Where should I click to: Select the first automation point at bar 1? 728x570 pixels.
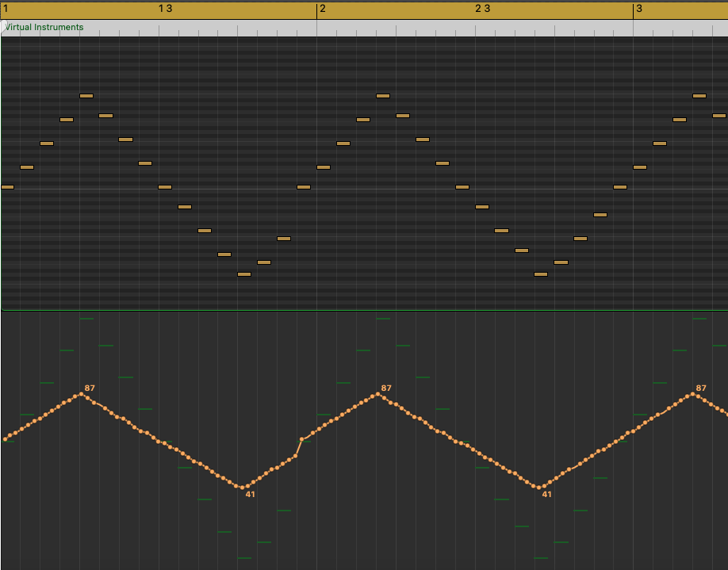click(5, 439)
